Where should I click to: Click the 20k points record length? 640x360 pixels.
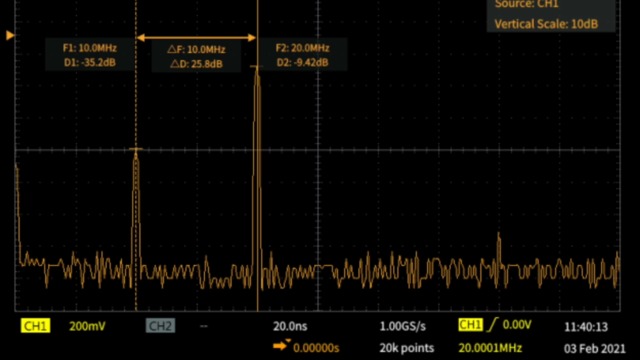(407, 348)
